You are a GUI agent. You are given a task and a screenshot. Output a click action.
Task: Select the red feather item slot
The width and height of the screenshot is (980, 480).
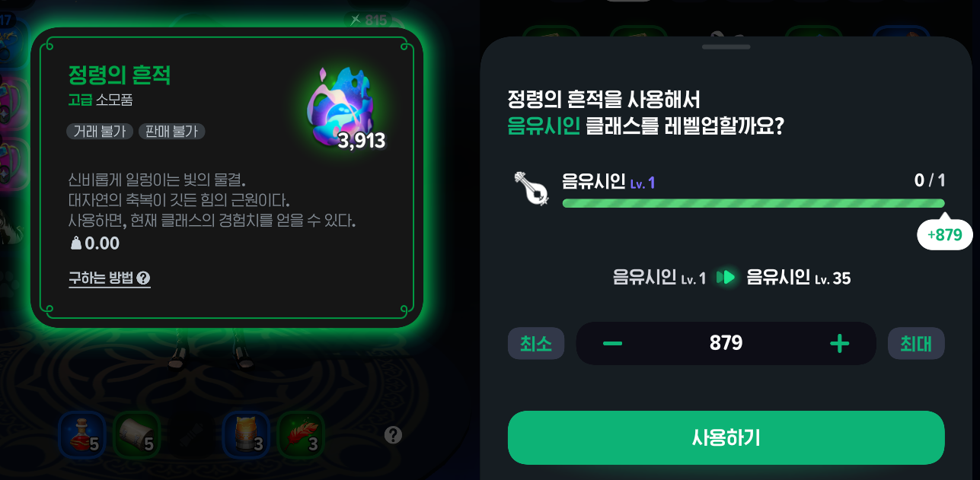pyautogui.click(x=301, y=435)
